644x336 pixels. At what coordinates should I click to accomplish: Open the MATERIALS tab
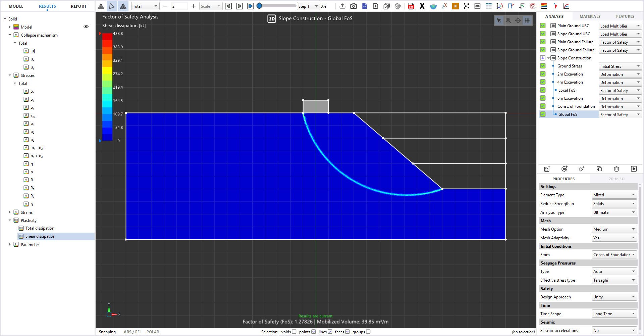click(590, 16)
